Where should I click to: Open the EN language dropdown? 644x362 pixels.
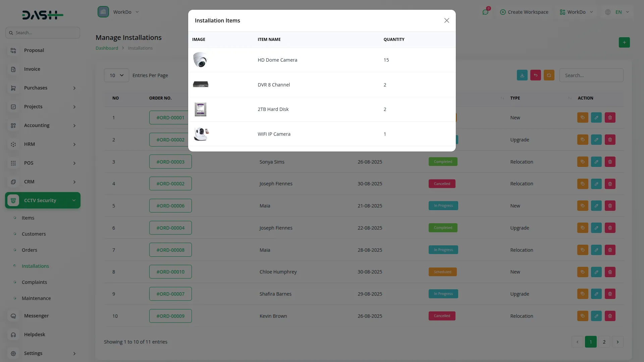[618, 12]
